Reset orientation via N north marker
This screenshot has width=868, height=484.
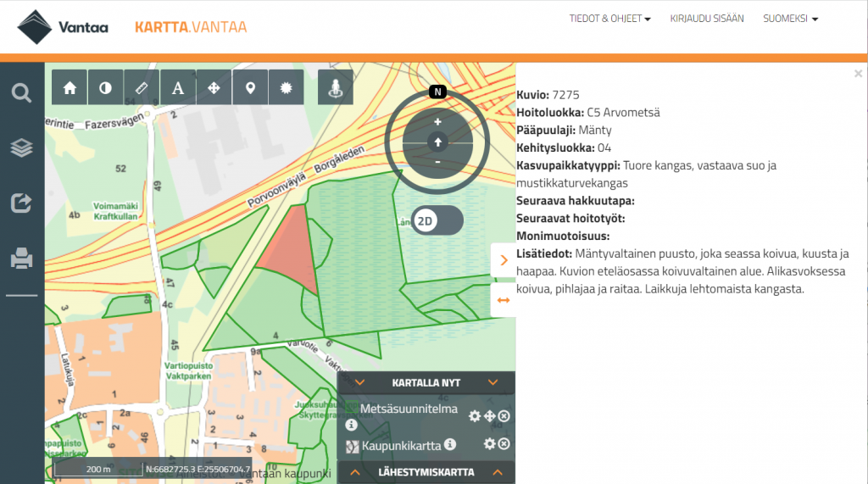[437, 92]
